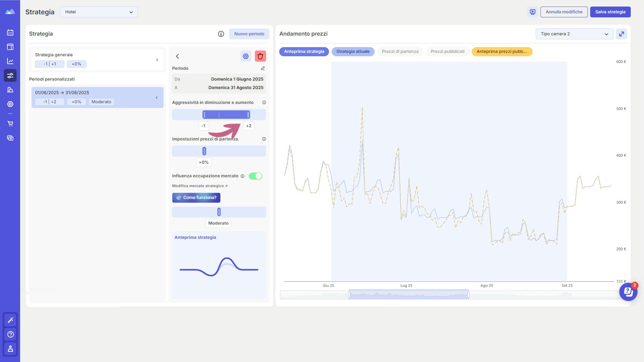Click the Moderato value label under slider
644x362 pixels.
click(218, 223)
